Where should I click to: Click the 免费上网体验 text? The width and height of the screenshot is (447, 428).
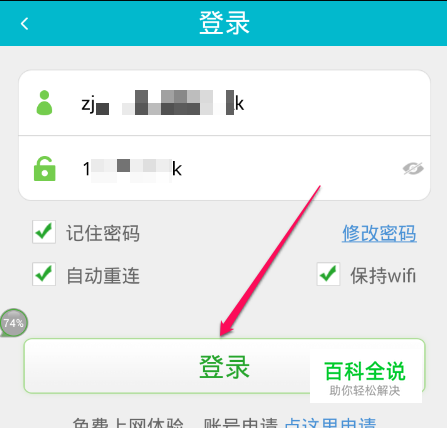click(x=128, y=423)
